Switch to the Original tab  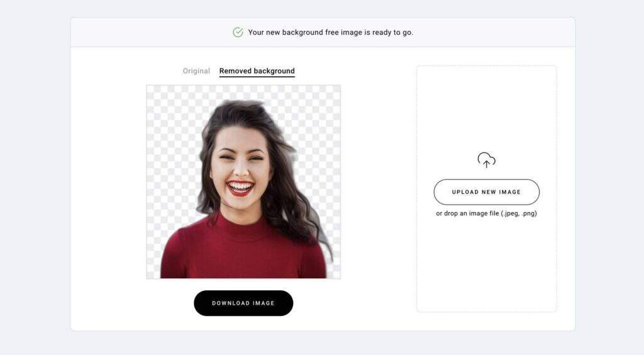pos(196,71)
